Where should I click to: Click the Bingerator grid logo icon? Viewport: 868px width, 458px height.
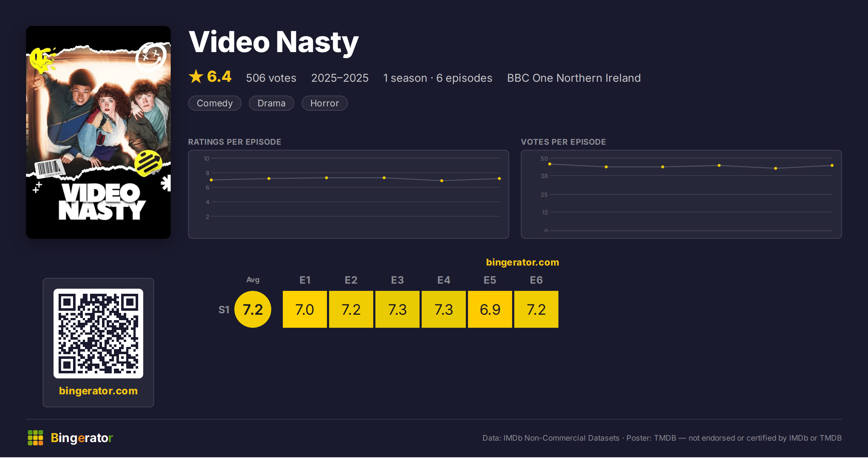[x=35, y=438]
